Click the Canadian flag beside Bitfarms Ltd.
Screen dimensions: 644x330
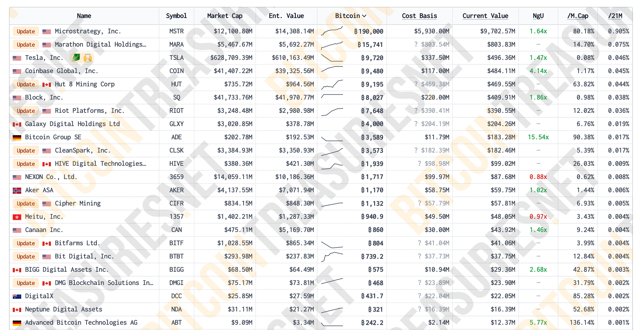[x=47, y=243]
